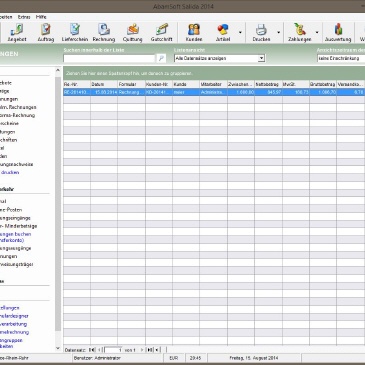The image size is (365, 365).
Task: Click in the list search field
Action: coord(109,58)
